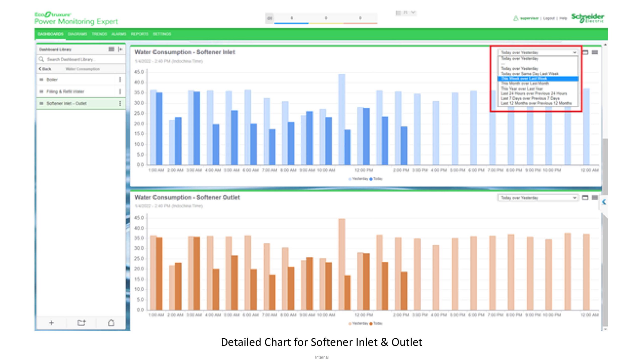Open options menu for Boiler dashboard
Screen dimensions: 644x362
click(120, 79)
